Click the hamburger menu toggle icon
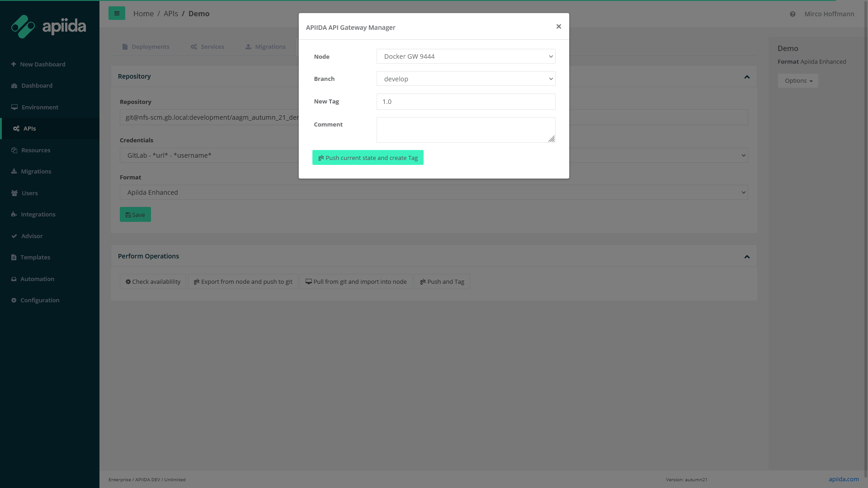The width and height of the screenshot is (868, 488). tap(117, 14)
